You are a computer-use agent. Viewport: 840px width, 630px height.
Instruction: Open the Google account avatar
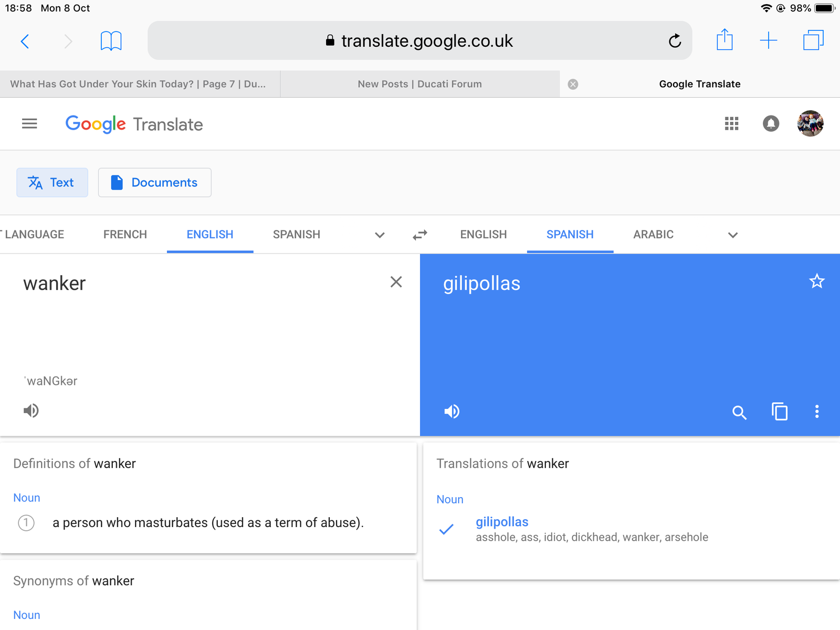[x=810, y=124]
